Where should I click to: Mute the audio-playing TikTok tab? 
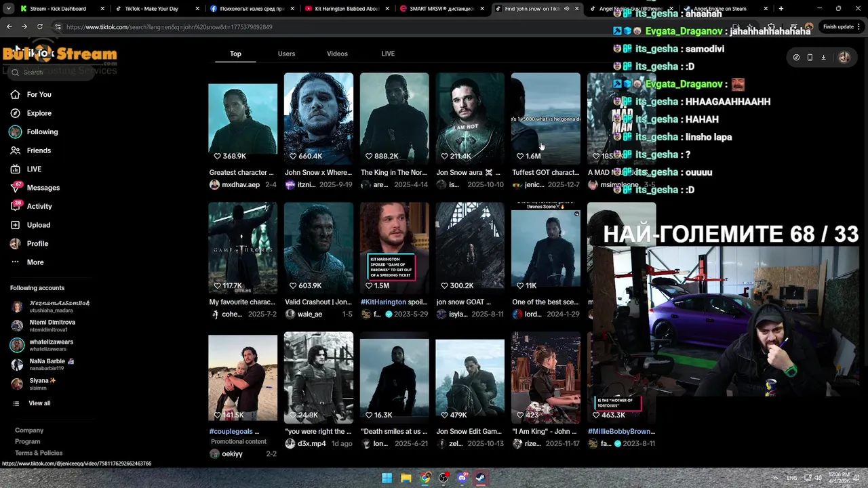pyautogui.click(x=566, y=9)
